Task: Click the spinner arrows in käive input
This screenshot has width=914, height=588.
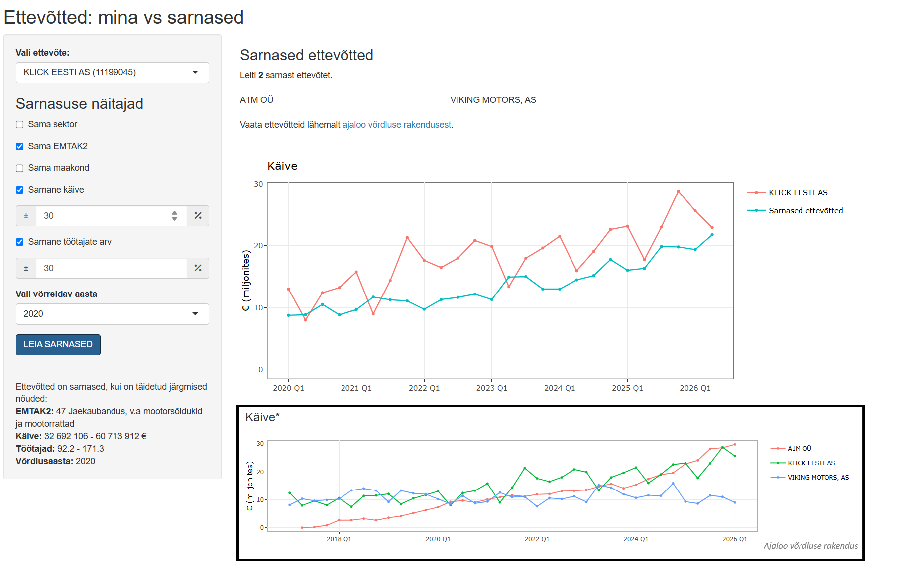Action: (x=174, y=216)
